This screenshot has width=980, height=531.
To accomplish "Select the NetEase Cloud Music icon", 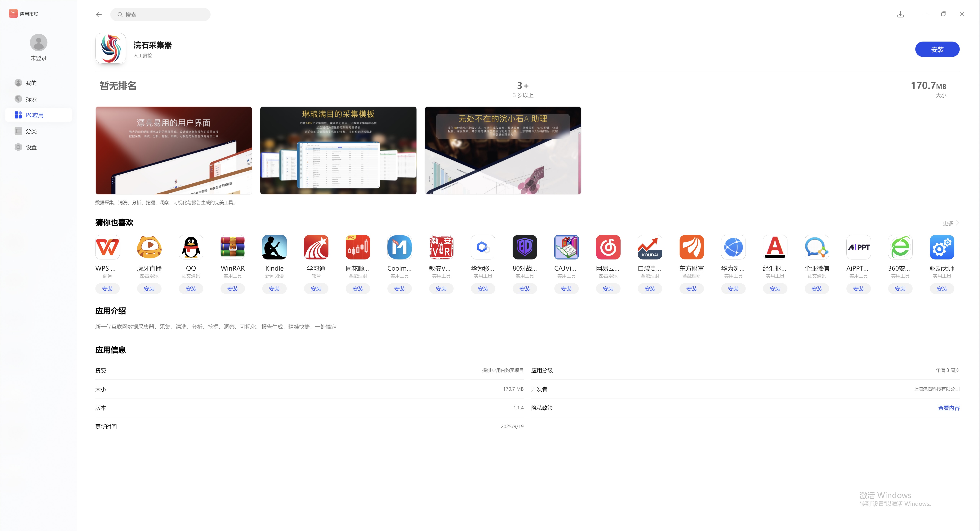I will [608, 247].
